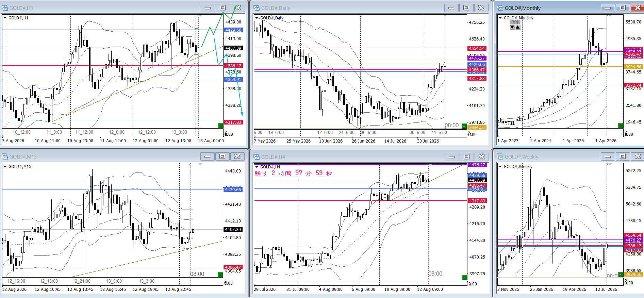
Task: Click the GOLD#,M15 window title icon
Action: [x=5, y=156]
